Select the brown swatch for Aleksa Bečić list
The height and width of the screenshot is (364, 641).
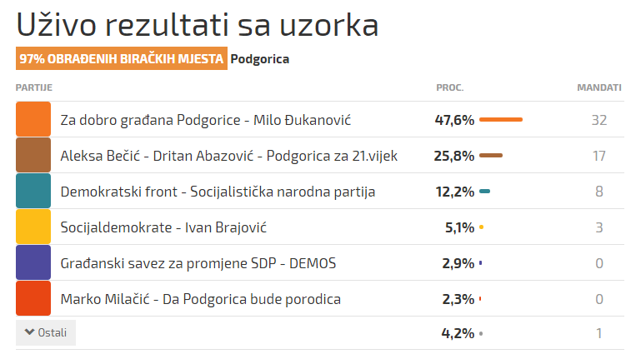pyautogui.click(x=33, y=155)
